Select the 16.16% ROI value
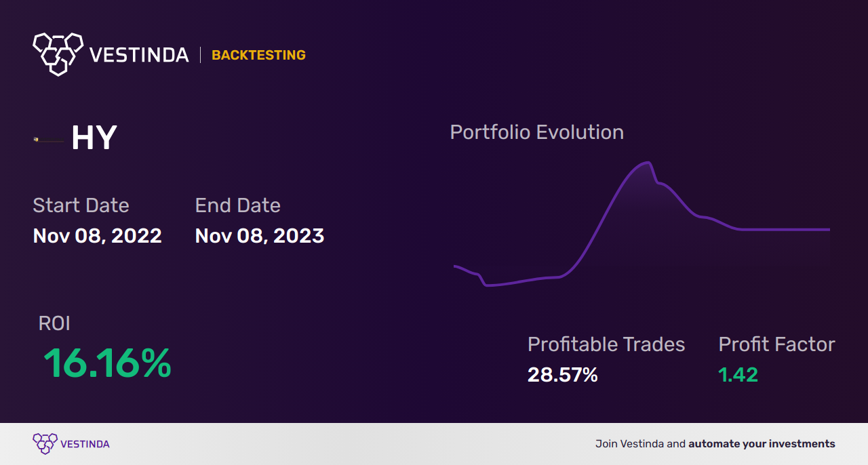This screenshot has height=465, width=868. (107, 363)
